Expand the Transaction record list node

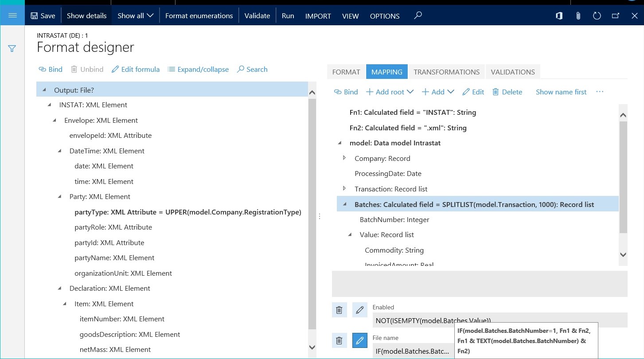tap(344, 189)
